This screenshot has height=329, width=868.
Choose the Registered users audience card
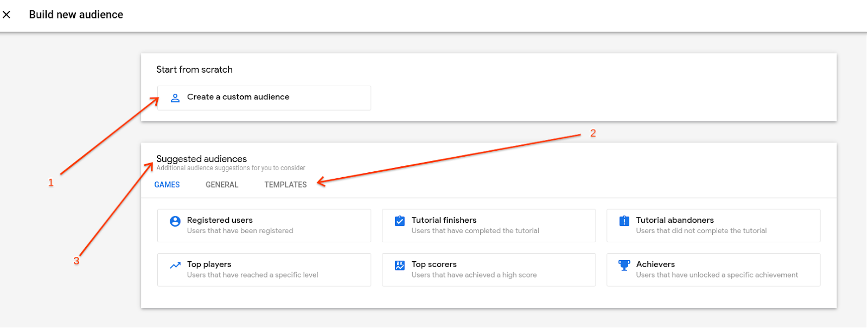pyautogui.click(x=264, y=225)
